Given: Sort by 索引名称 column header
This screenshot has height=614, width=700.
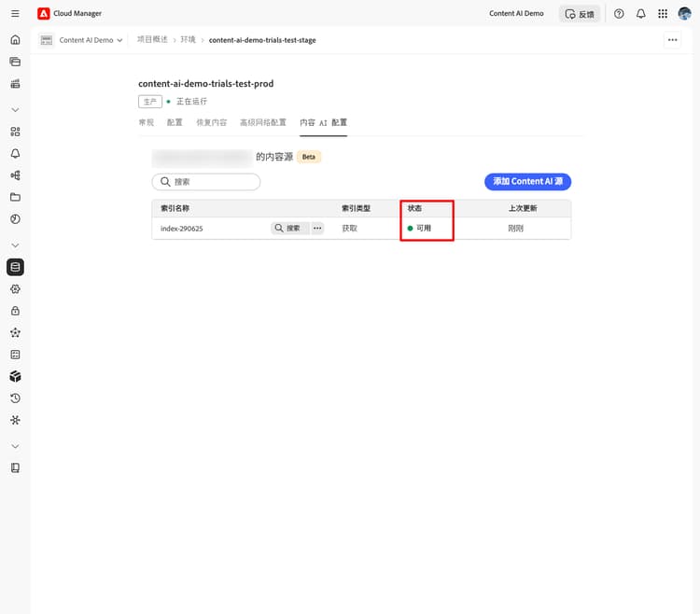Looking at the screenshot, I should tap(175, 208).
